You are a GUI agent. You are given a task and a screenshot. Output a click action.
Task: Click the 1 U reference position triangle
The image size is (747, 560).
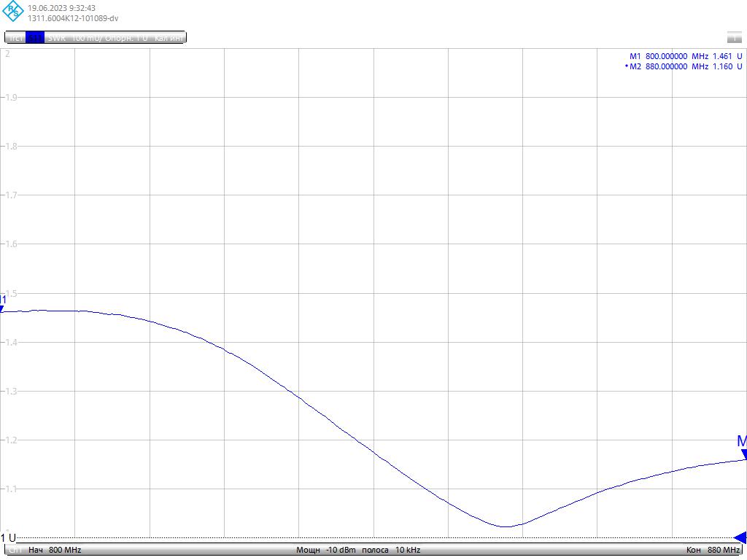tap(740, 537)
